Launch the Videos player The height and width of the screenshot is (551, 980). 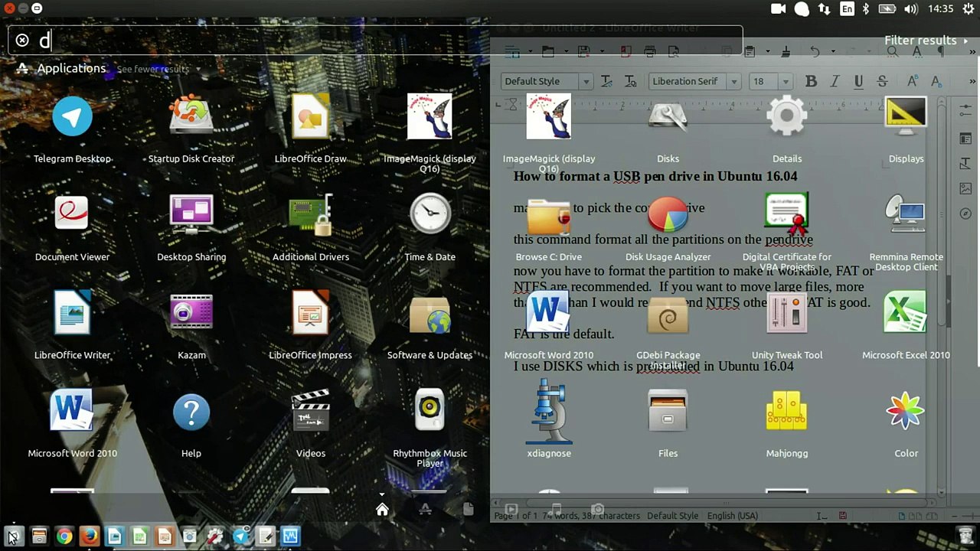pyautogui.click(x=311, y=422)
